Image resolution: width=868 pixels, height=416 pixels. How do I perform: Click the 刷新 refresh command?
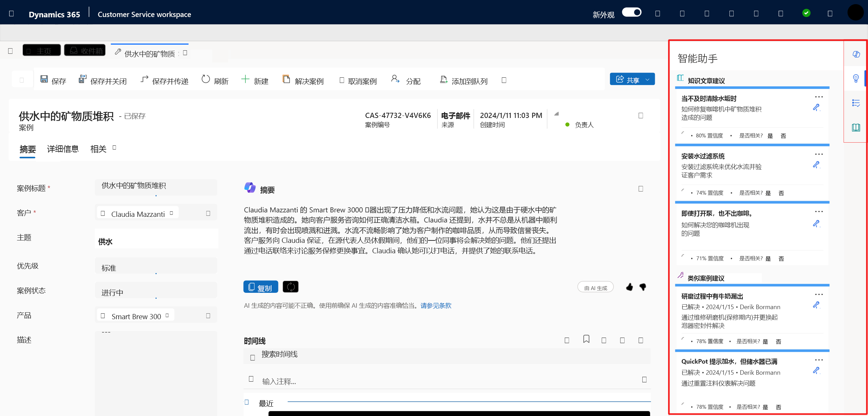[x=215, y=80]
